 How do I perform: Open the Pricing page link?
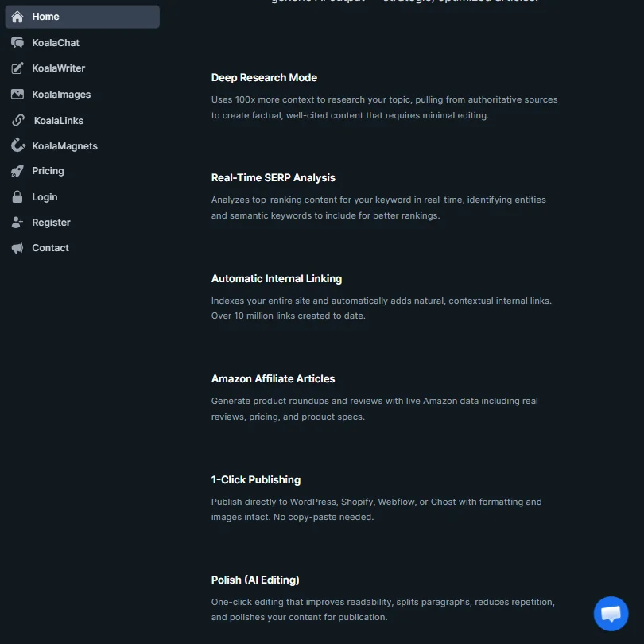click(48, 171)
